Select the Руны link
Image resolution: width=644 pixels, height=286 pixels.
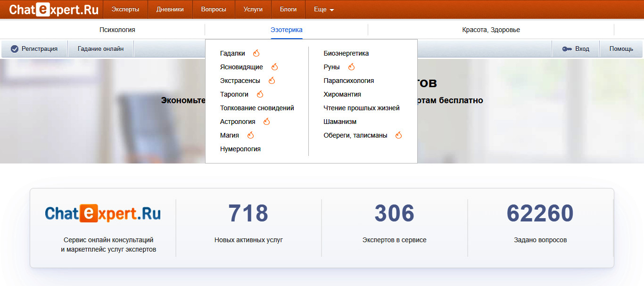coord(331,67)
